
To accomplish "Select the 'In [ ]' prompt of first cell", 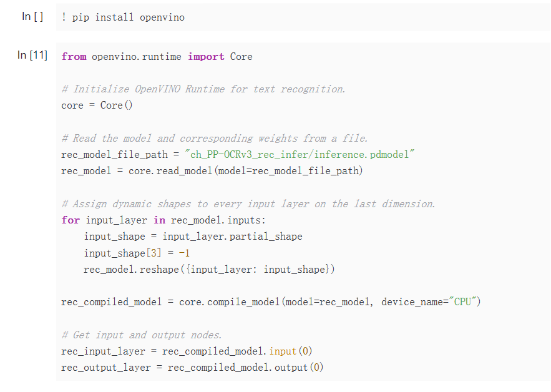I will pos(32,16).
